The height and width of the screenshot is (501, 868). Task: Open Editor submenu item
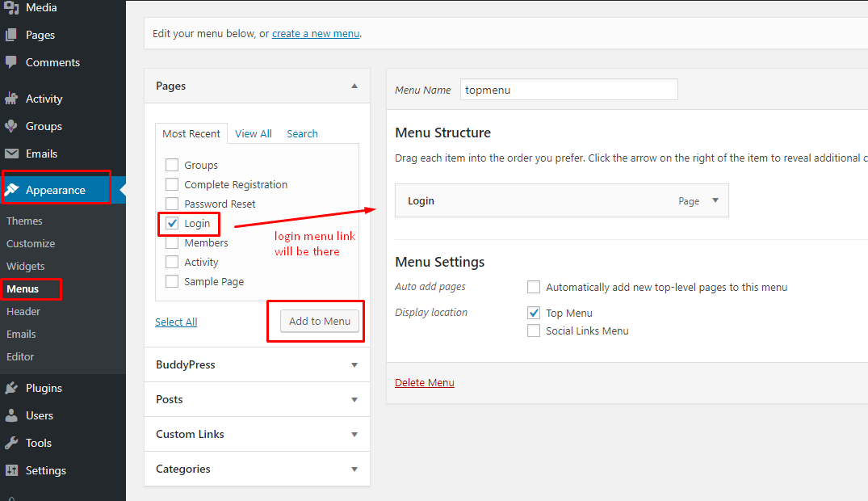[20, 357]
